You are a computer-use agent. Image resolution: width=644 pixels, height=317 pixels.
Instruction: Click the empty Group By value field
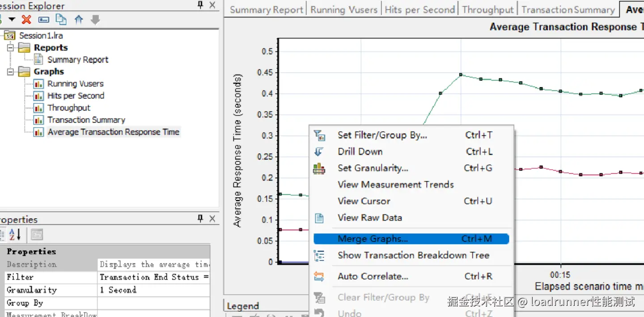pyautogui.click(x=154, y=303)
